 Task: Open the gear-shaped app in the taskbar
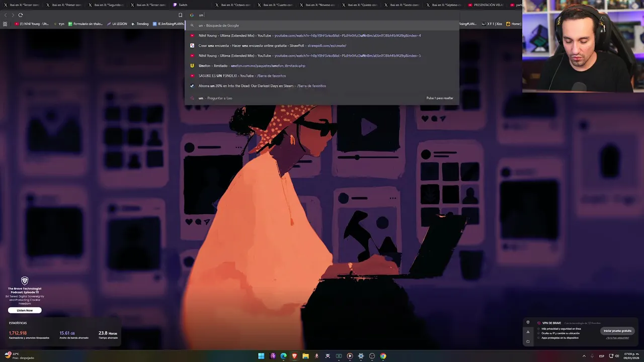tap(361, 356)
